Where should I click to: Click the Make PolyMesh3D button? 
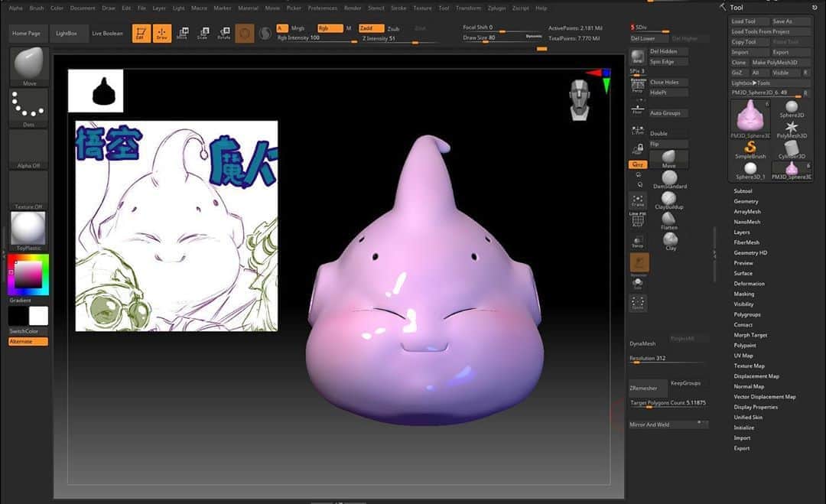[781, 62]
